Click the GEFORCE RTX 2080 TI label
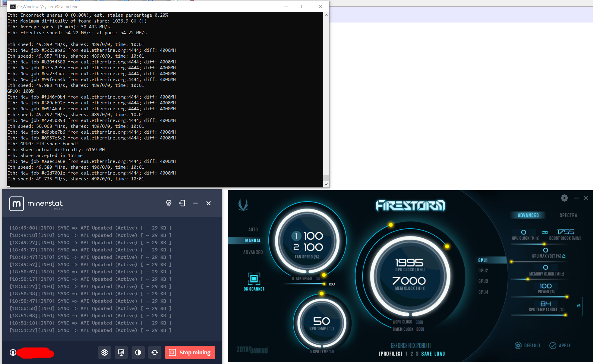This screenshot has height=364, width=593. click(x=411, y=346)
